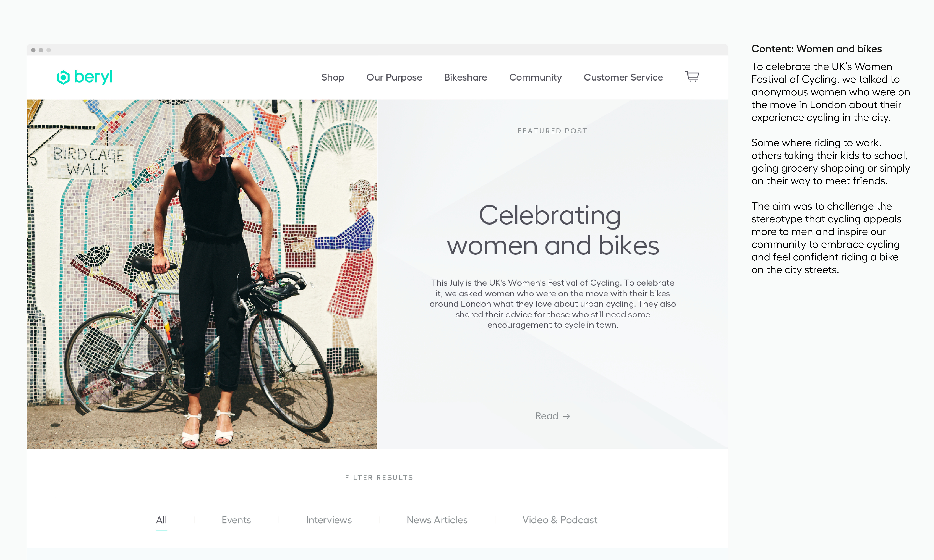Click the featured woman with bicycle photo
934x560 pixels.
click(202, 274)
